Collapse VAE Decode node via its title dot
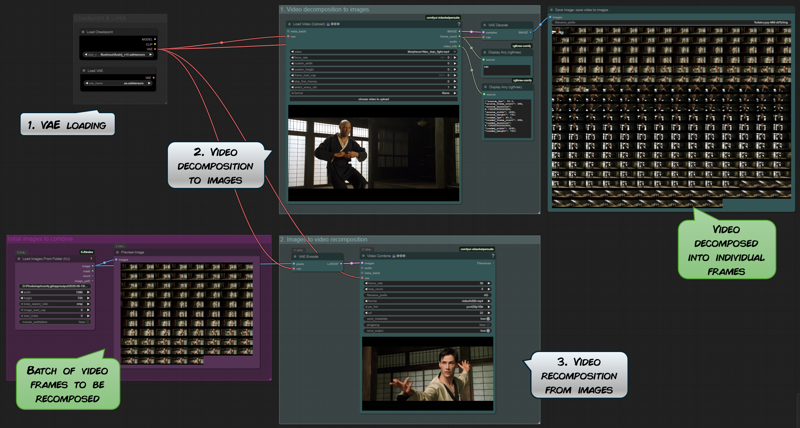This screenshot has height=428, width=800. pos(485,25)
